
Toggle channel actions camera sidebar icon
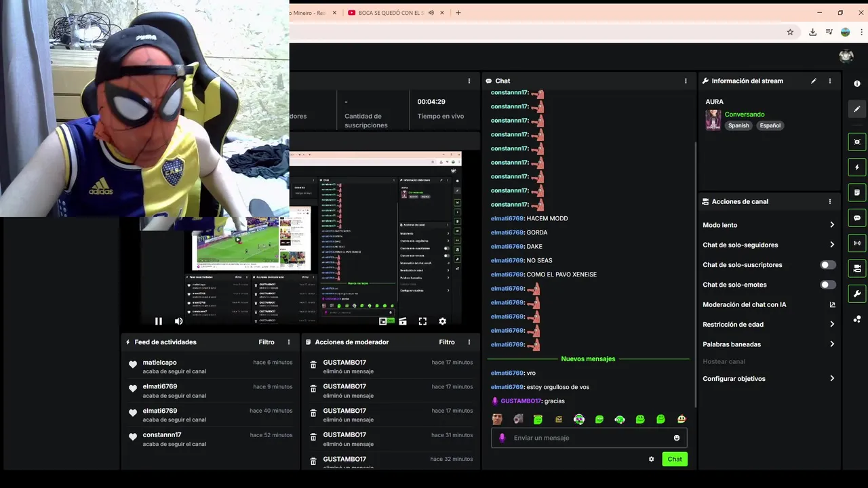click(x=857, y=268)
